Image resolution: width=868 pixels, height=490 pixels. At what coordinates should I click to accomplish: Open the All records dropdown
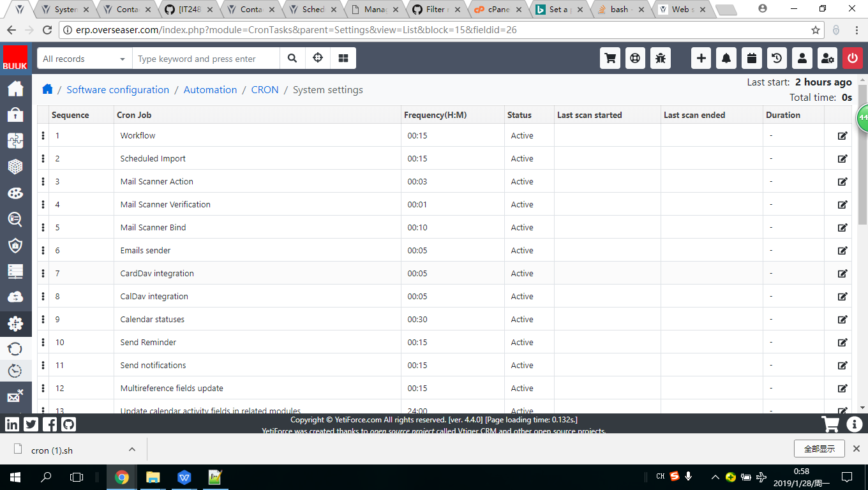(x=84, y=58)
